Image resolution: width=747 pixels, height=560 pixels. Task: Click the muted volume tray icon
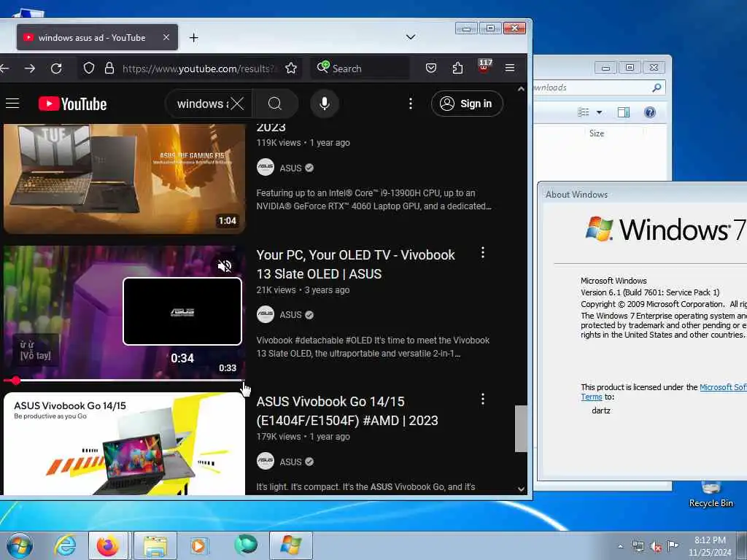point(656,547)
